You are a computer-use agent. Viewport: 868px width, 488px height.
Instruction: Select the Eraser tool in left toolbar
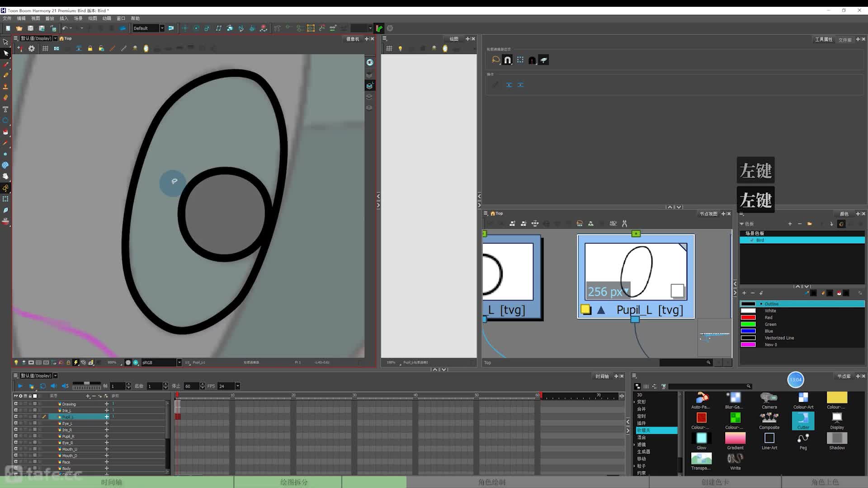click(x=6, y=98)
